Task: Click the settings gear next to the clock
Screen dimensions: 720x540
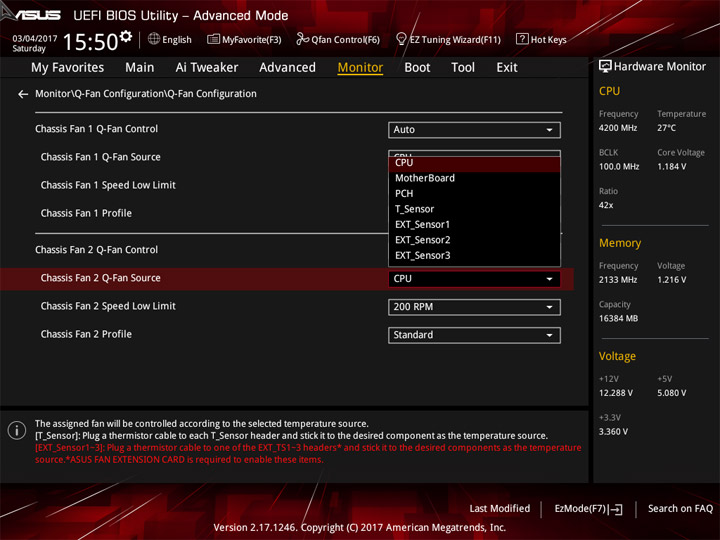Action: 126,36
